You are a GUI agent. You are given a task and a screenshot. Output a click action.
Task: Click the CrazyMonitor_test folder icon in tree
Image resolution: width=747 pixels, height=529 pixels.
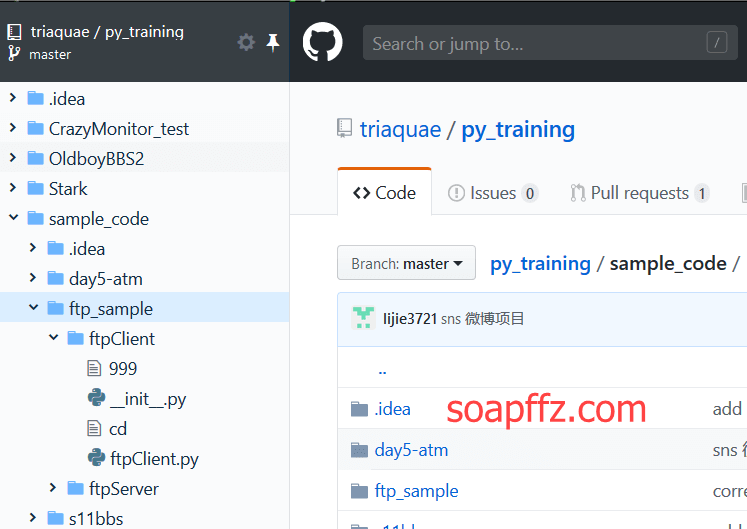(36, 128)
